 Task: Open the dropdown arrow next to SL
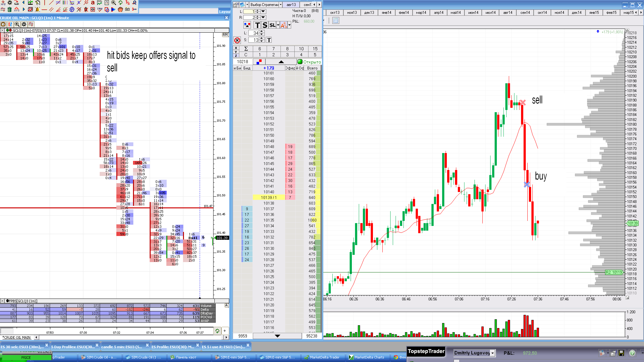(278, 25)
